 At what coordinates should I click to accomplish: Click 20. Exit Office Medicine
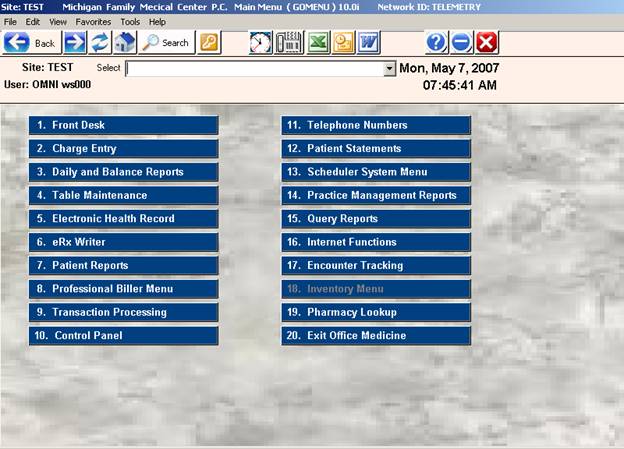(x=375, y=336)
